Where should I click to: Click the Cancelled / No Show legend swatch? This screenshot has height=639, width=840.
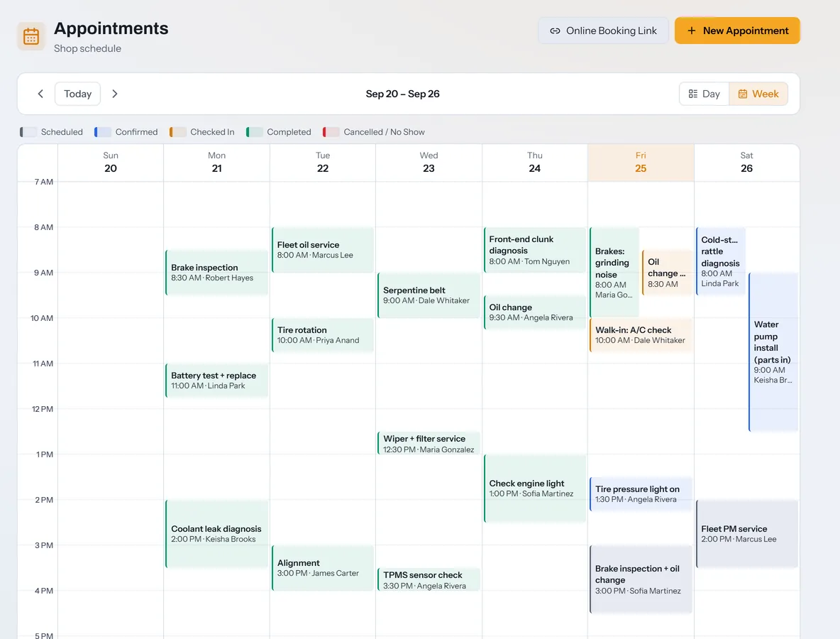coord(331,132)
